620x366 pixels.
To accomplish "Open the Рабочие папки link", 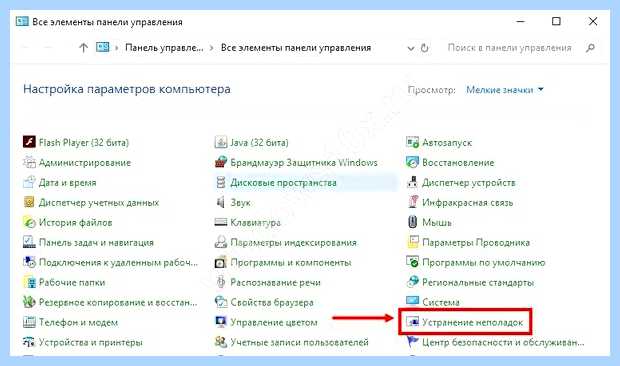I will click(72, 283).
